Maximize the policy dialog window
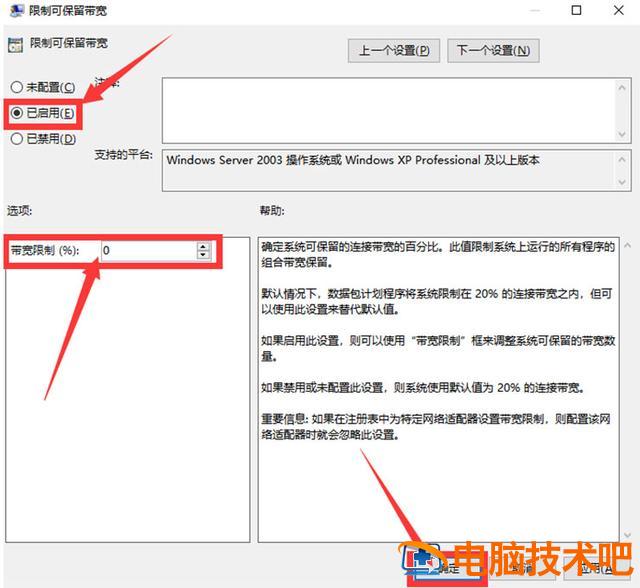This screenshot has height=588, width=640. click(x=576, y=10)
